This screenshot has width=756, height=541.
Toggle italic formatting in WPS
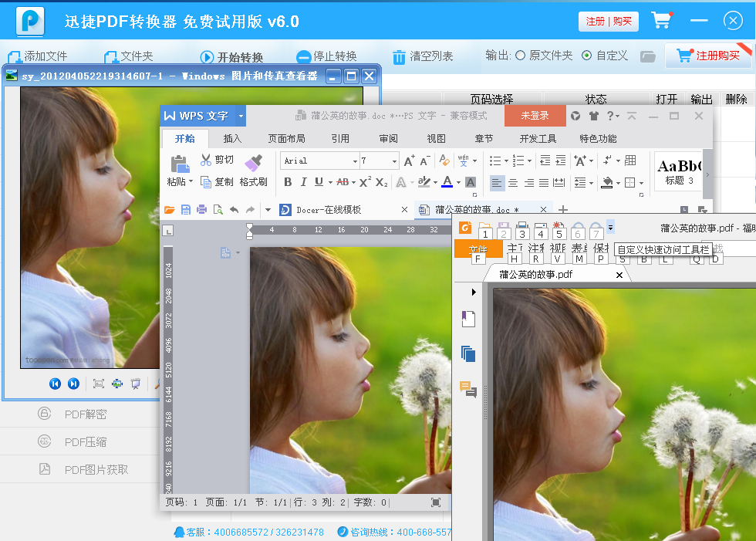[303, 182]
